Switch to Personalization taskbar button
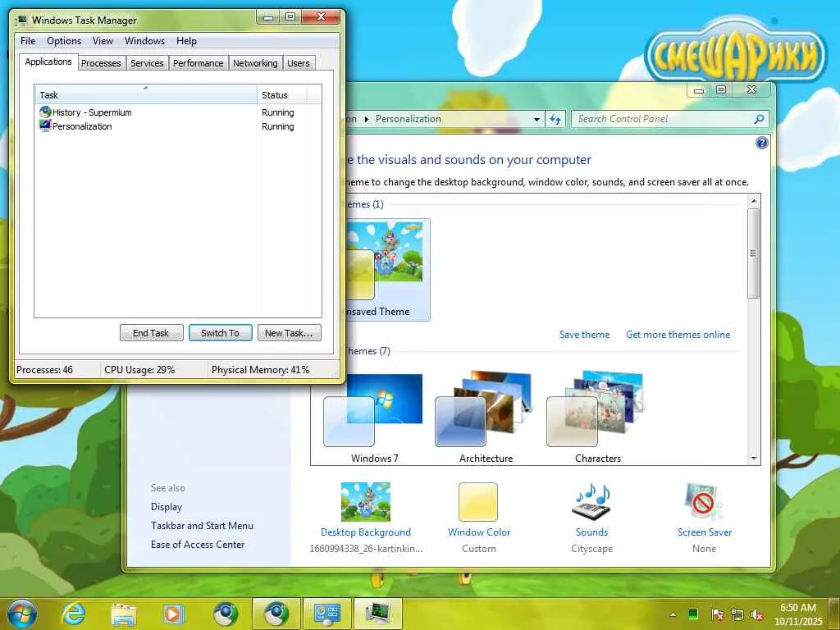 pos(326,614)
